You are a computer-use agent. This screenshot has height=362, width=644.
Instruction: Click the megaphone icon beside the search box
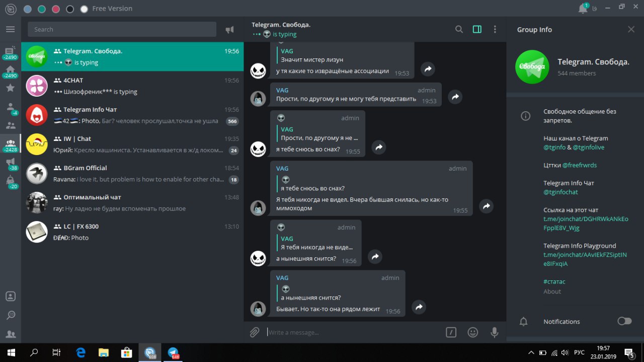point(229,30)
